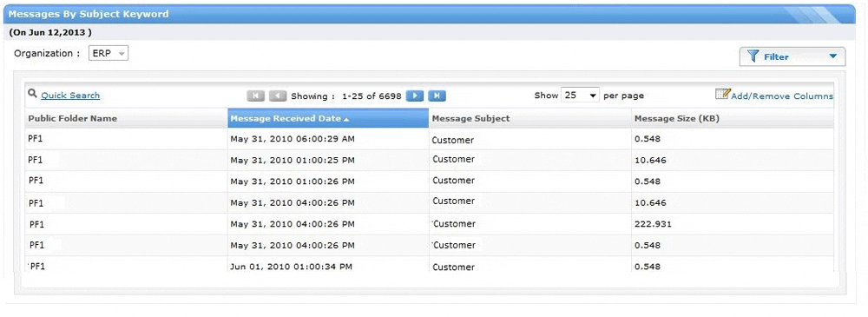Click Customer subject in the Jun 01 row
Image resolution: width=868 pixels, height=317 pixels.
pos(453,267)
